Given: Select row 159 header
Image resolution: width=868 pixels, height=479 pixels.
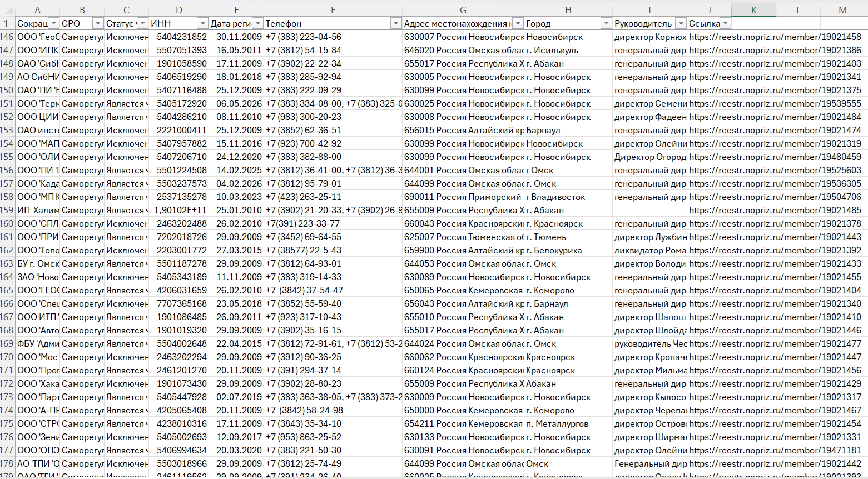Looking at the screenshot, I should click(x=7, y=210).
